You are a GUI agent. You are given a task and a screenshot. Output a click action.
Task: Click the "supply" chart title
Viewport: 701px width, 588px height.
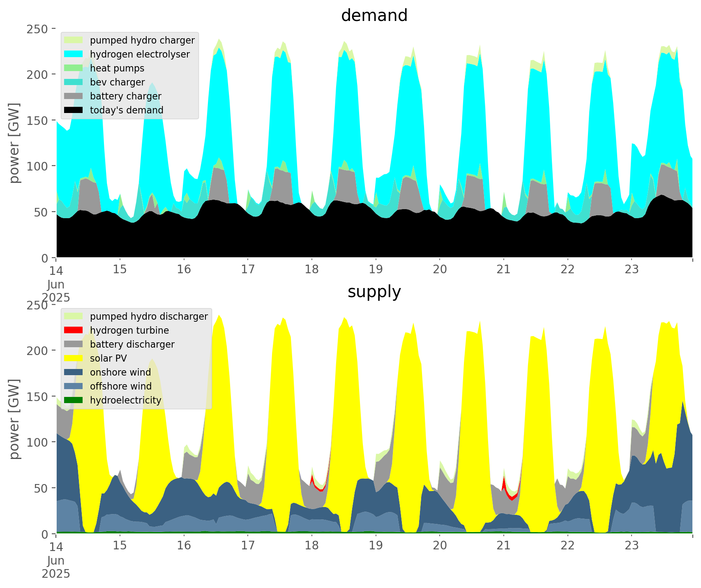click(x=374, y=292)
